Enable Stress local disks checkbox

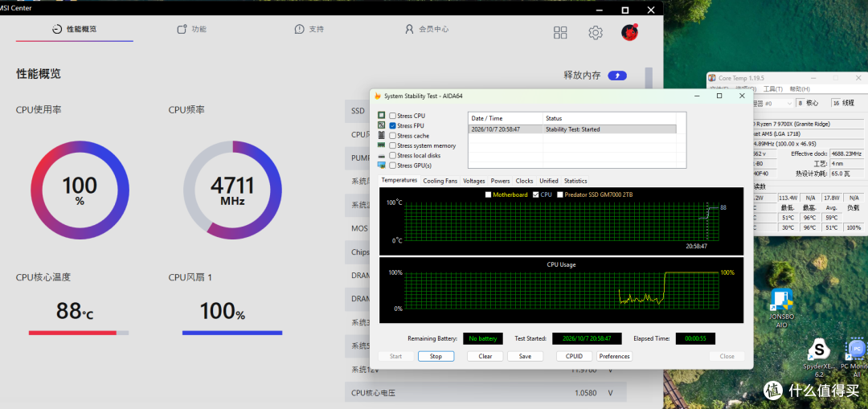pyautogui.click(x=392, y=156)
